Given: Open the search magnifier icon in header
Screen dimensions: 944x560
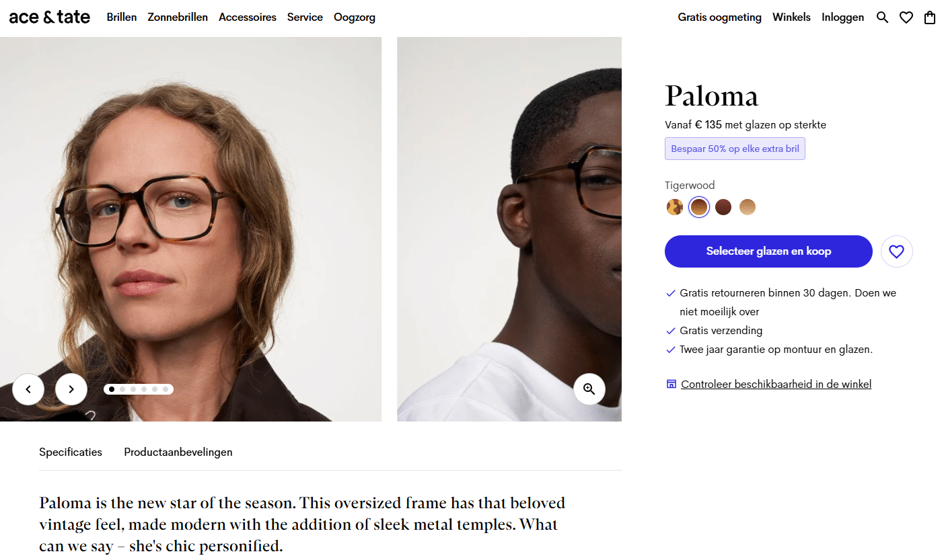Looking at the screenshot, I should 882,17.
